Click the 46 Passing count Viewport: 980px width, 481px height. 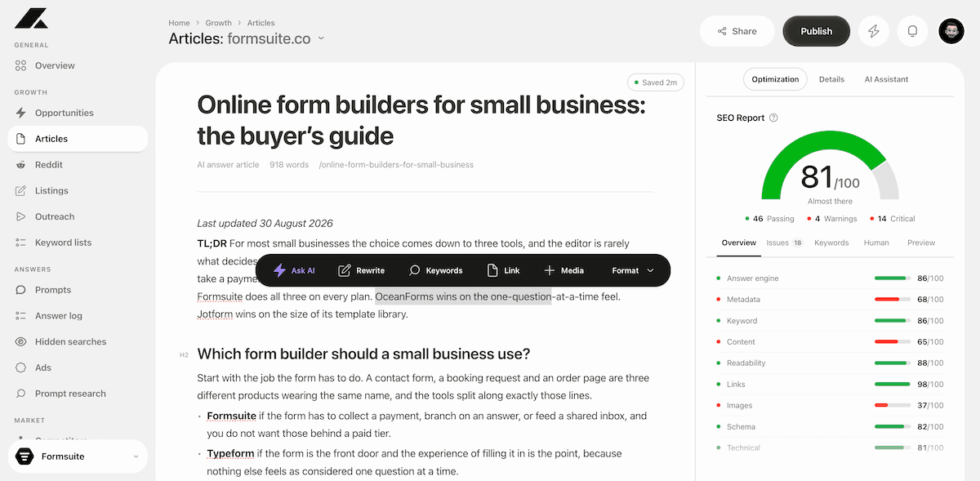point(769,219)
